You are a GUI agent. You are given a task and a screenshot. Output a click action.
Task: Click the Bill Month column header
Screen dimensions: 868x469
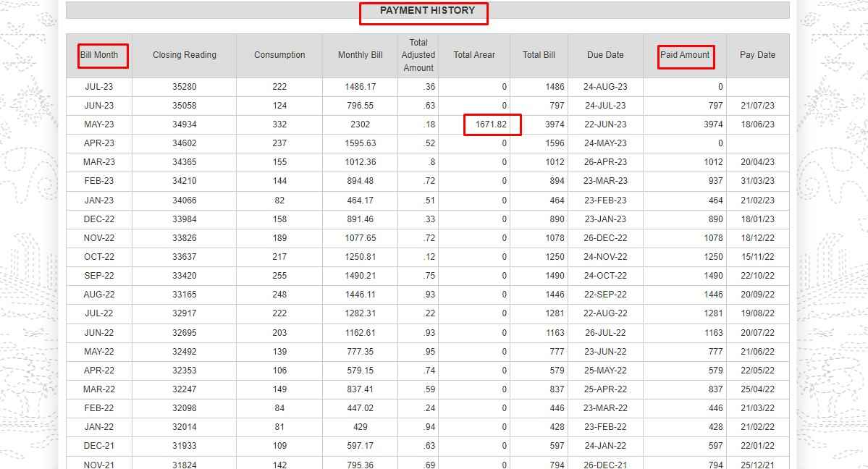(x=99, y=55)
